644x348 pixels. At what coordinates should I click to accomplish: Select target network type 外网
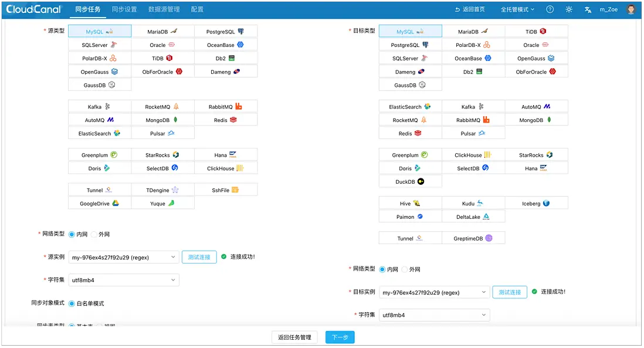click(x=405, y=269)
